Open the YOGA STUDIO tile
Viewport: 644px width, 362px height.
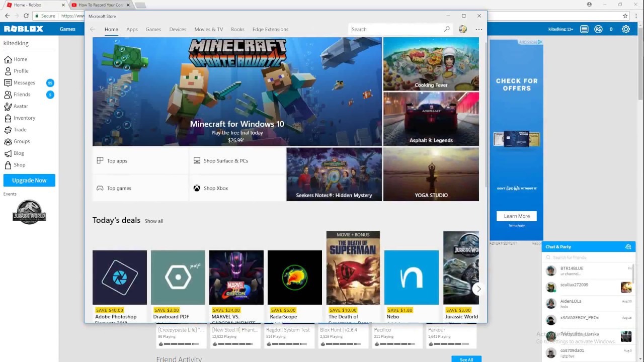pyautogui.click(x=431, y=174)
